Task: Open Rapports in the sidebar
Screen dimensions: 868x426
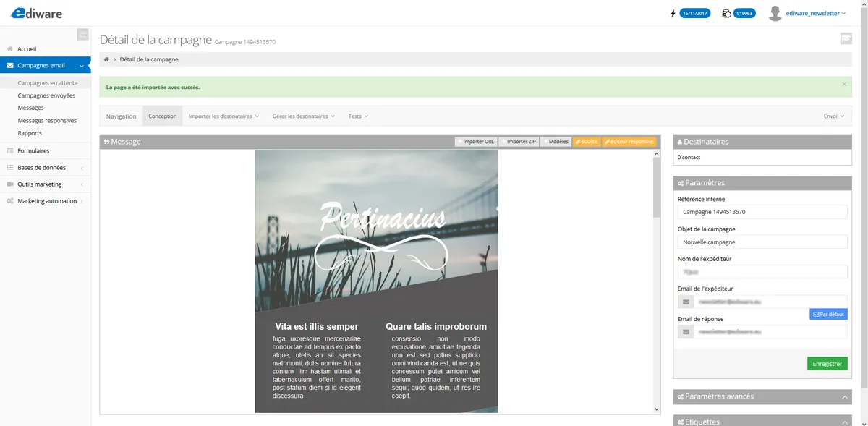Action: (x=30, y=133)
